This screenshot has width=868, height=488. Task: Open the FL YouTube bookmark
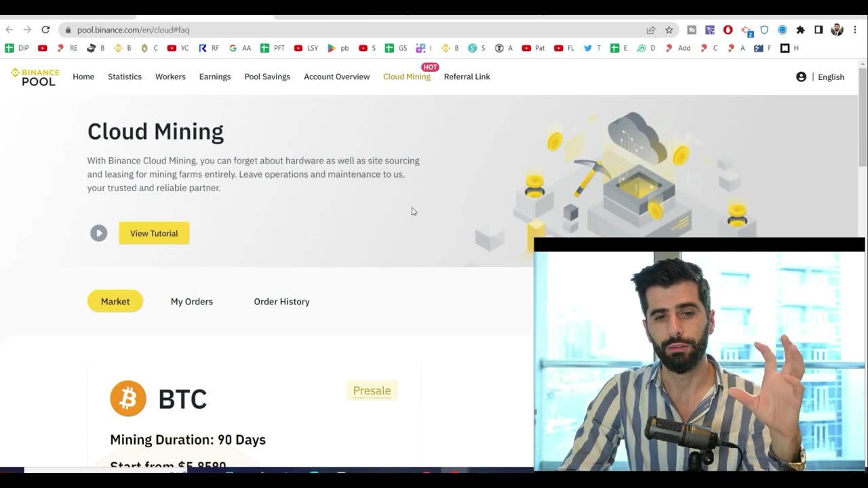point(564,48)
